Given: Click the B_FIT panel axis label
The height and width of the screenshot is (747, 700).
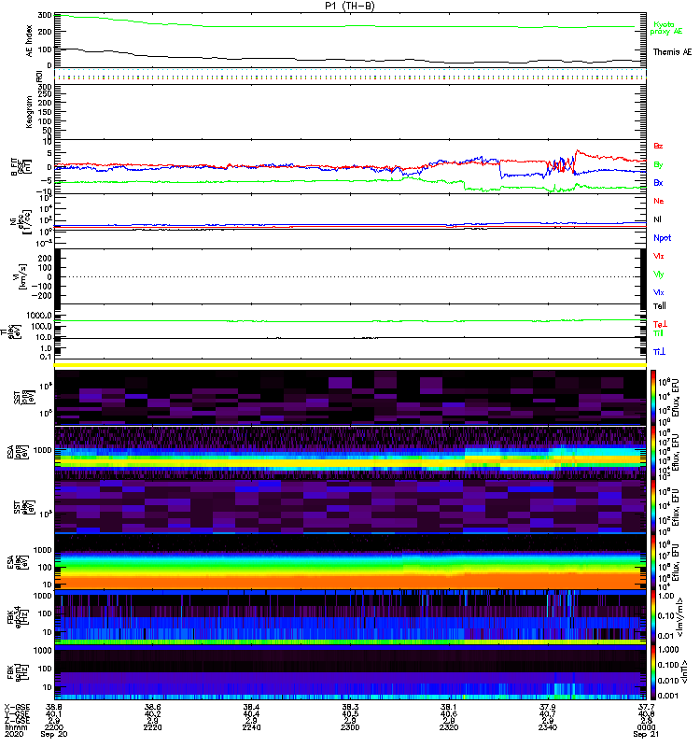Looking at the screenshot, I should tap(21, 167).
